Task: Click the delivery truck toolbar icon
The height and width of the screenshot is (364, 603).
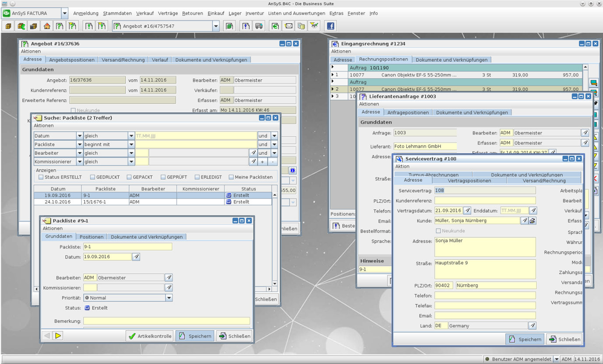Action: point(259,26)
